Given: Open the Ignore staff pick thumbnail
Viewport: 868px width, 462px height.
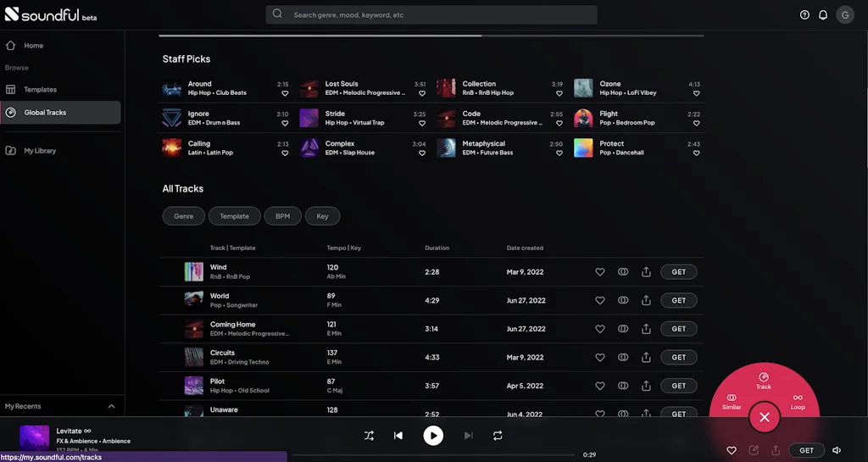Looking at the screenshot, I should pyautogui.click(x=171, y=118).
